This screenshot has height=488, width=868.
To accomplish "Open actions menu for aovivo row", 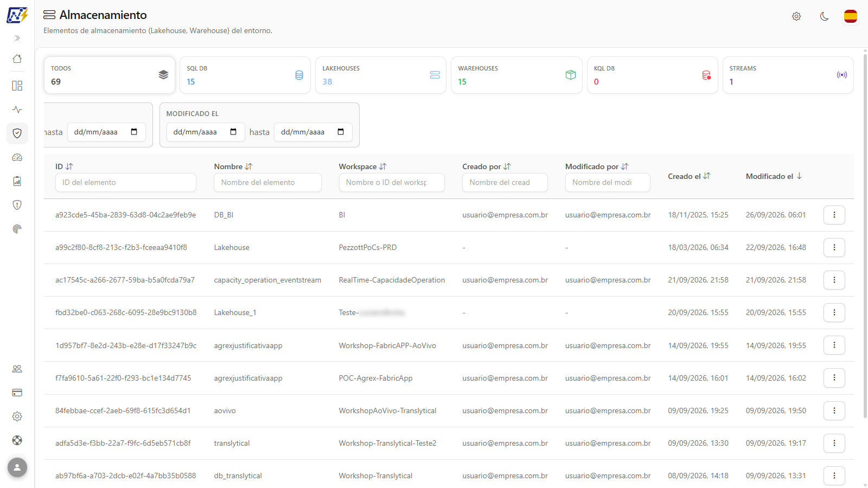I will coord(834,410).
